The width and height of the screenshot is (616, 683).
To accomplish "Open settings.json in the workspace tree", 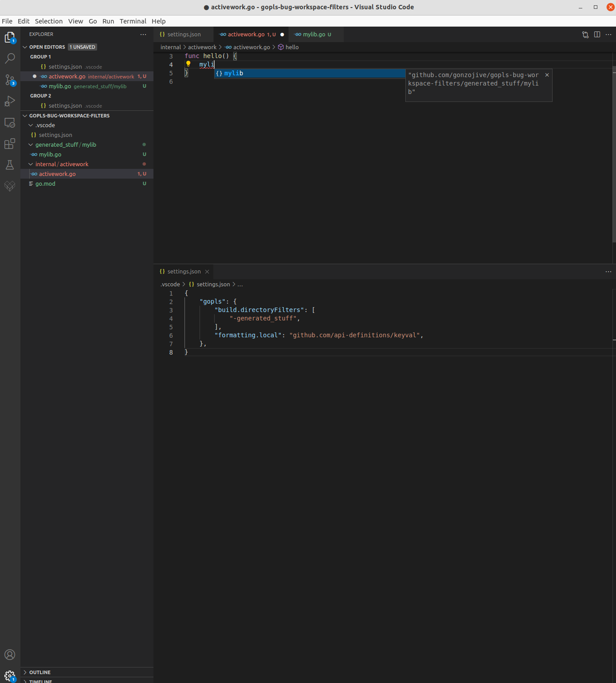I will tap(87, 135).
